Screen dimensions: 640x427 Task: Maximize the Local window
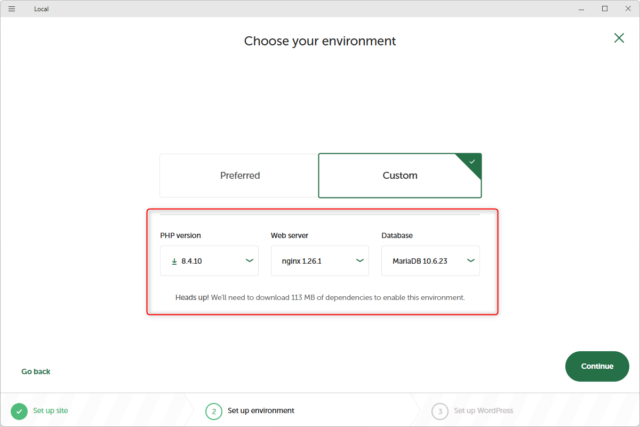click(604, 8)
